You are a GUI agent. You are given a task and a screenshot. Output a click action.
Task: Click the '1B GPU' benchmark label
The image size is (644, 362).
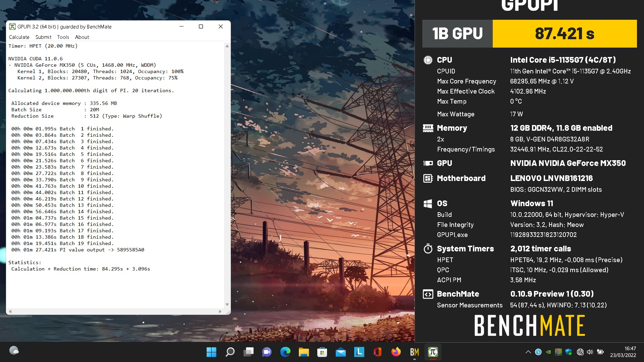(458, 34)
